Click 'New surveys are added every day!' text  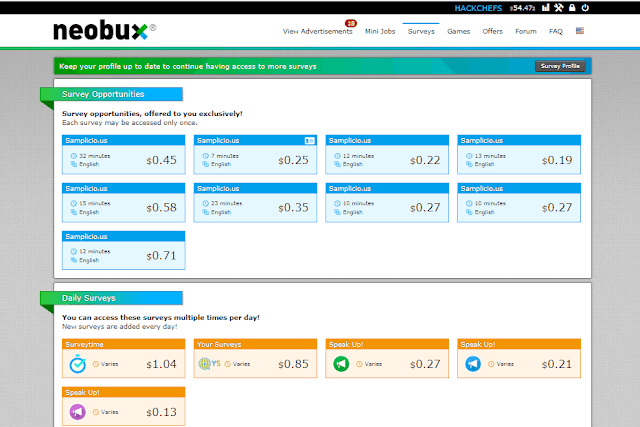[x=120, y=327]
